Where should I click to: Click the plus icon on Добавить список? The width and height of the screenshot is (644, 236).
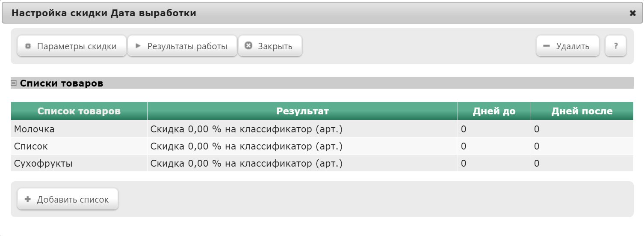coord(28,199)
